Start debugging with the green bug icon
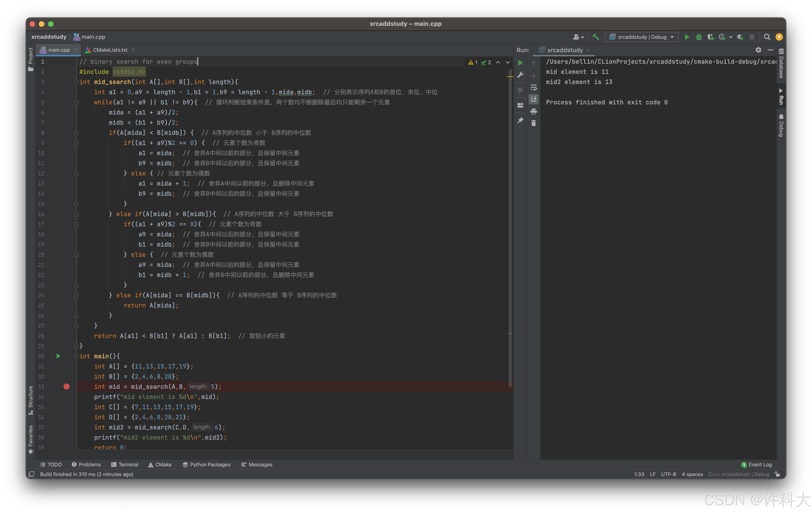Viewport: 812px width, 513px height. pos(699,37)
